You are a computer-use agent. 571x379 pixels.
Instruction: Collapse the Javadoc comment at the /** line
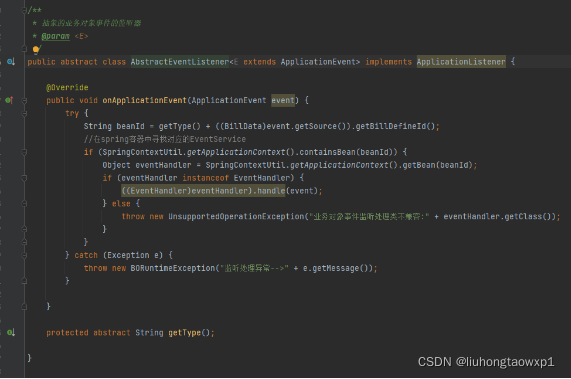24,10
